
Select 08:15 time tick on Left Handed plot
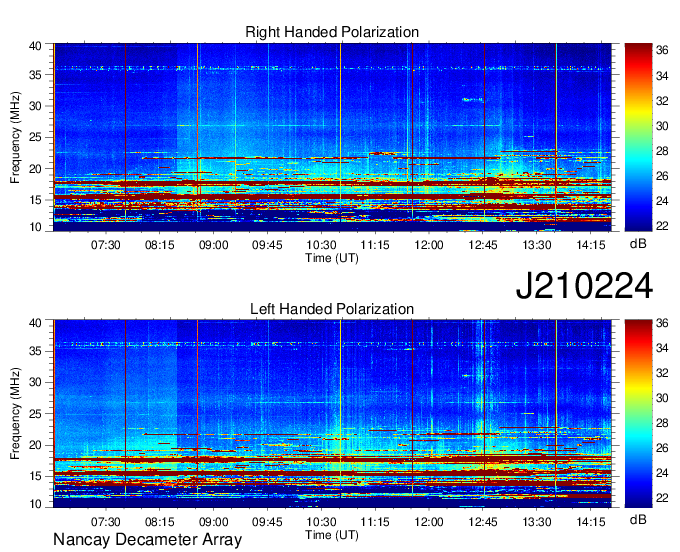pyautogui.click(x=160, y=522)
